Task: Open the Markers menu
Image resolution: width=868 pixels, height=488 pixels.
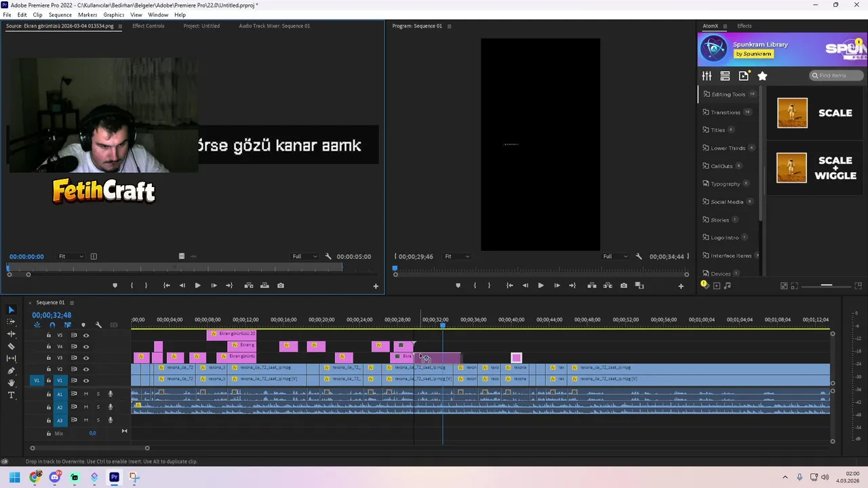Action: point(87,14)
